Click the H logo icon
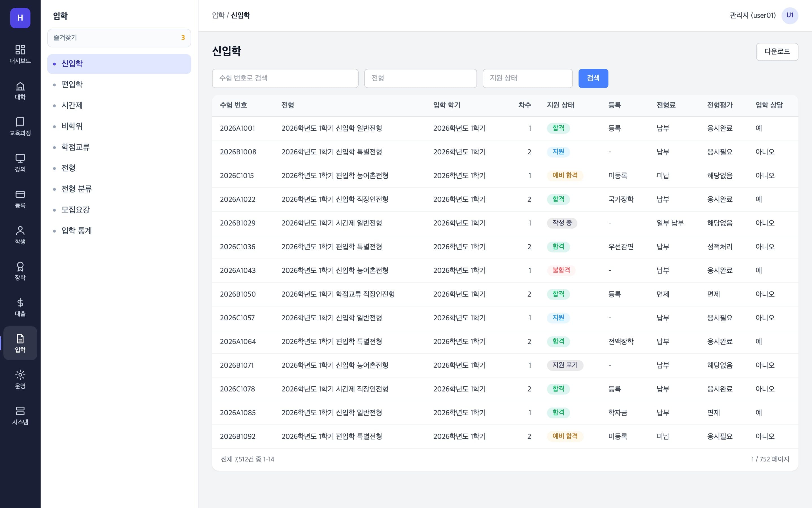812x508 pixels. 20,18
